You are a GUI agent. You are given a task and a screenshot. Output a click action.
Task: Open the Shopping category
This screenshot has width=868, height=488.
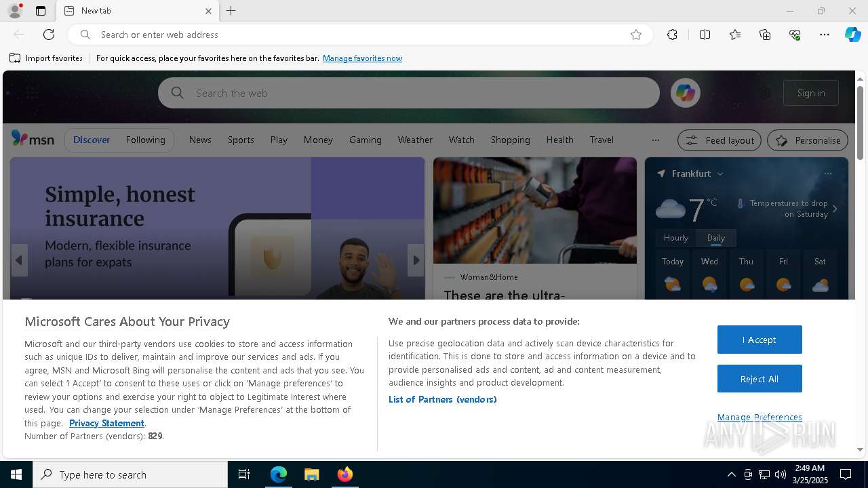tap(510, 140)
